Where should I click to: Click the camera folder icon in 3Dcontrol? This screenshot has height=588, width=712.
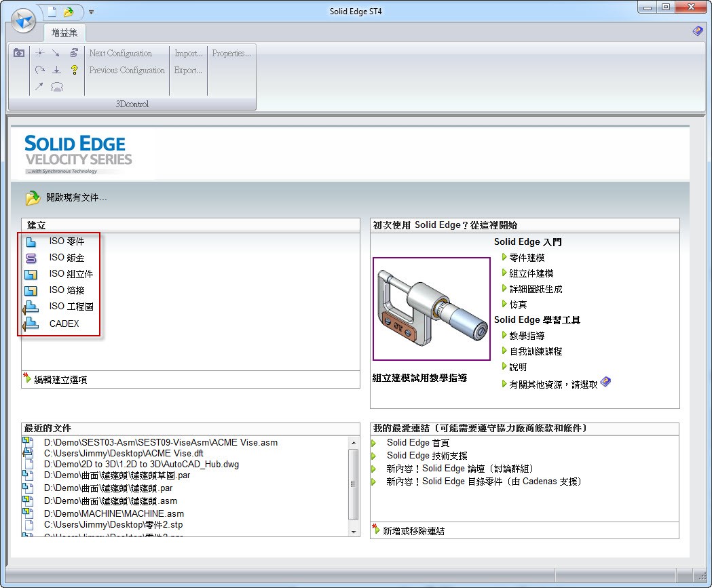point(19,53)
